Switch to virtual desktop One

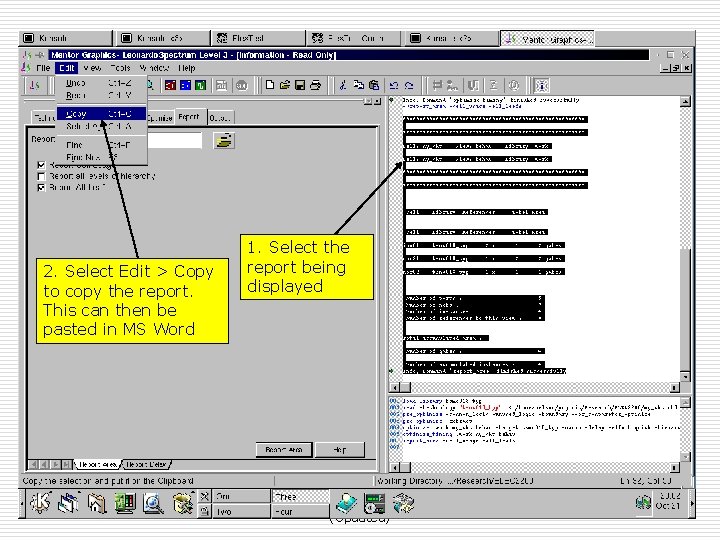(x=242, y=496)
